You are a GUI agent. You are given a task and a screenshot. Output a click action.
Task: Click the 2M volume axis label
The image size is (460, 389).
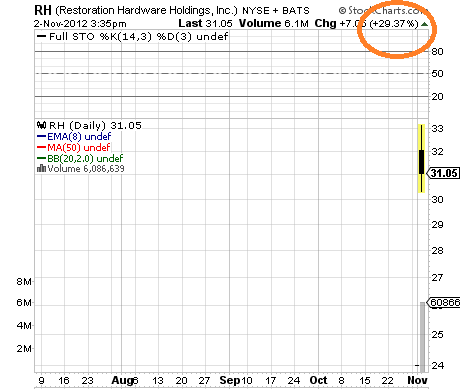coord(24,349)
